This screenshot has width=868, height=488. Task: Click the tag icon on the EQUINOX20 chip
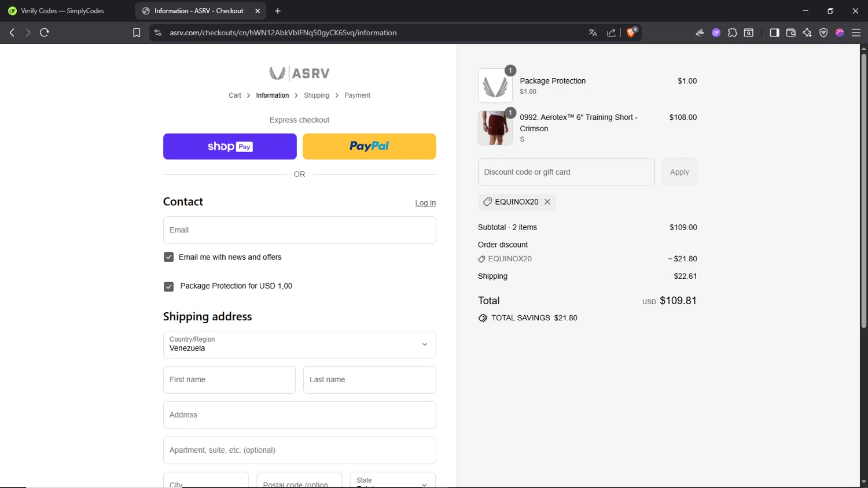pos(488,202)
